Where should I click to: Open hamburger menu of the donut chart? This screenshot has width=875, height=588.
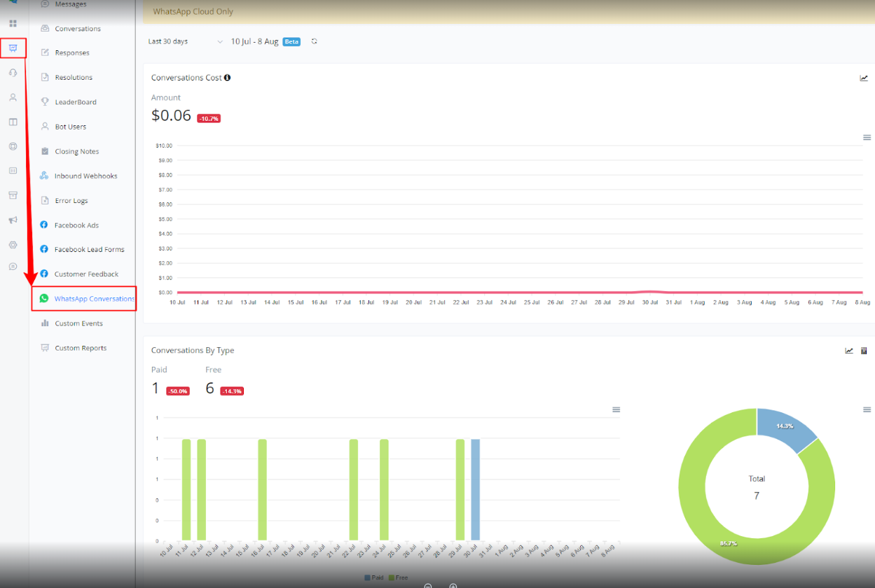(x=867, y=409)
